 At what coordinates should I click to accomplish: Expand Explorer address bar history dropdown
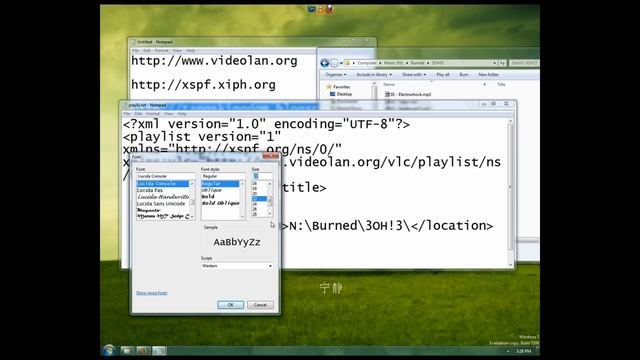494,63
